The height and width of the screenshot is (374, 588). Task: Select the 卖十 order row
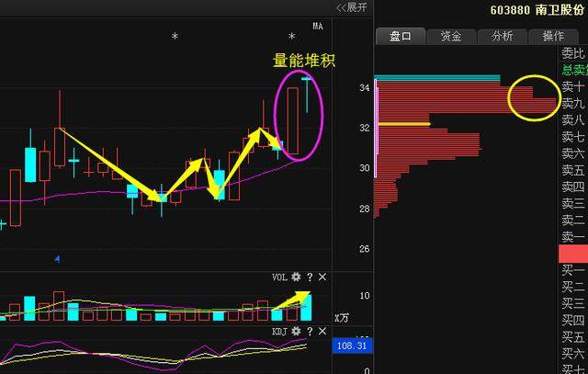point(573,86)
